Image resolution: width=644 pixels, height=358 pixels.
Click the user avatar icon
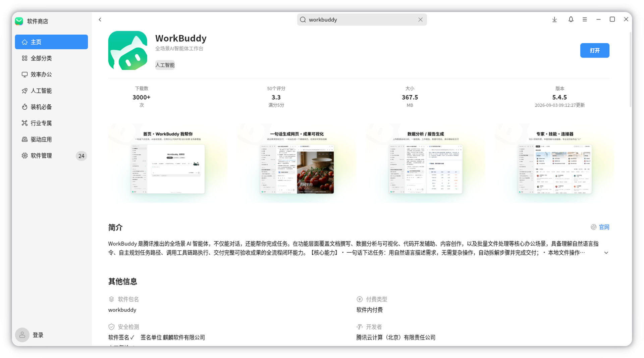(22, 335)
